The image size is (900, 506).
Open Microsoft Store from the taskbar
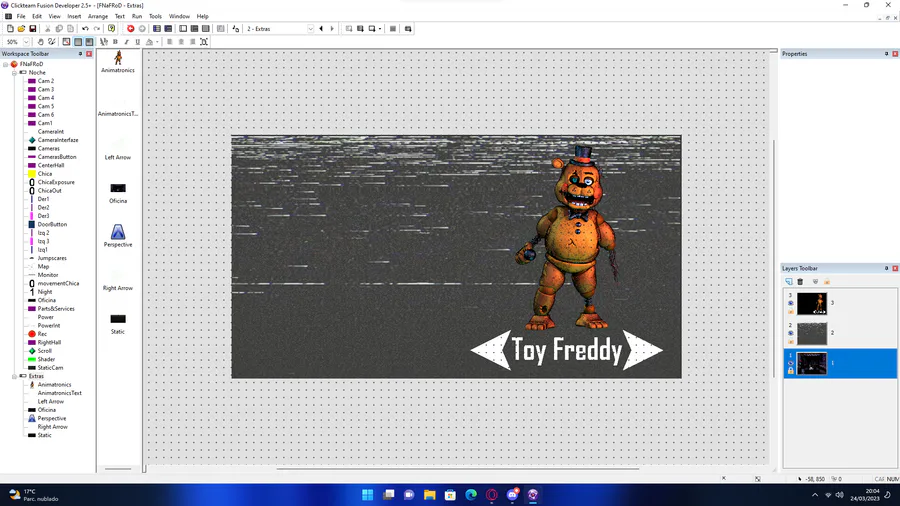[450, 495]
